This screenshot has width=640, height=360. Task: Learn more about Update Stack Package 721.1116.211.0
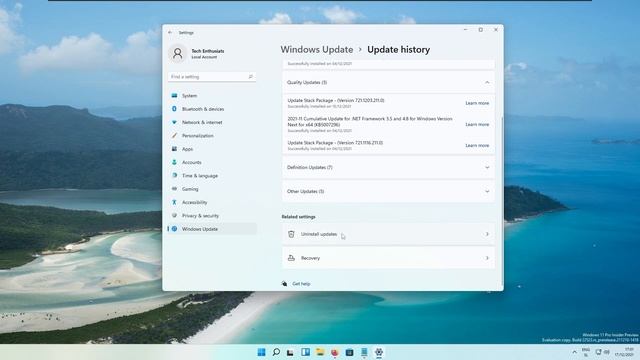pyautogui.click(x=477, y=145)
